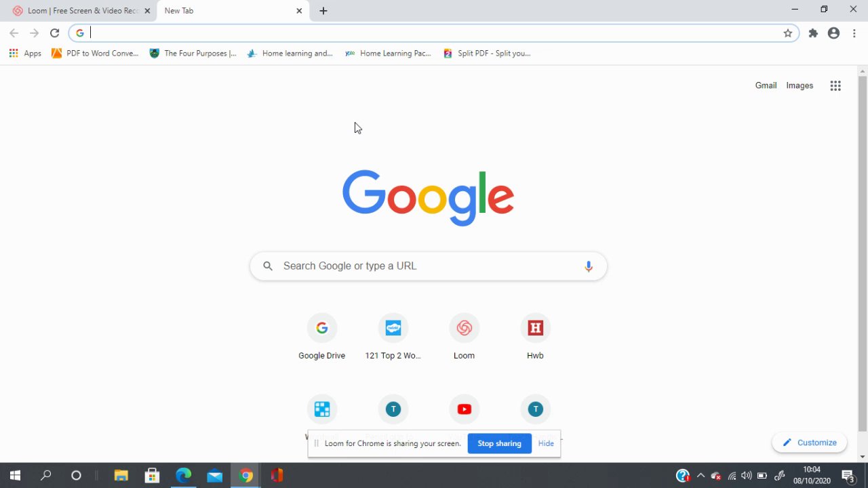This screenshot has width=868, height=488.
Task: Launch File Explorer from the taskbar
Action: 121,476
